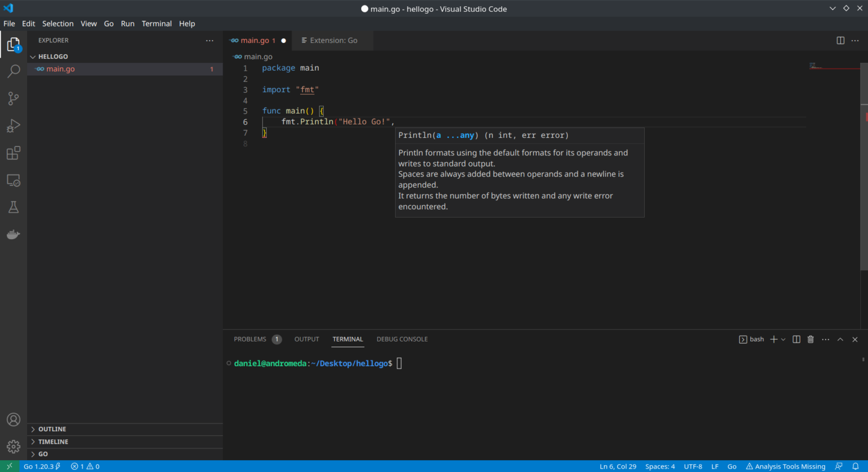Expand the OUTLINE section

pyautogui.click(x=52, y=429)
